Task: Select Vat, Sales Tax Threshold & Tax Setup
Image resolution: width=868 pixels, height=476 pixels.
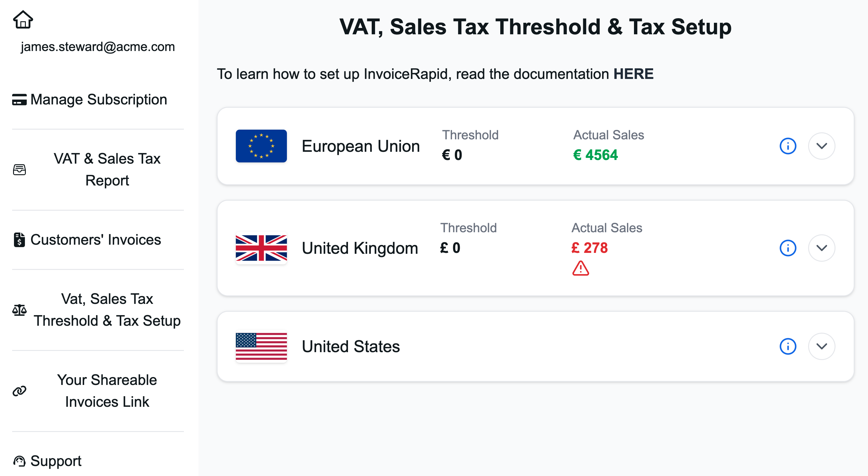Action: (107, 310)
